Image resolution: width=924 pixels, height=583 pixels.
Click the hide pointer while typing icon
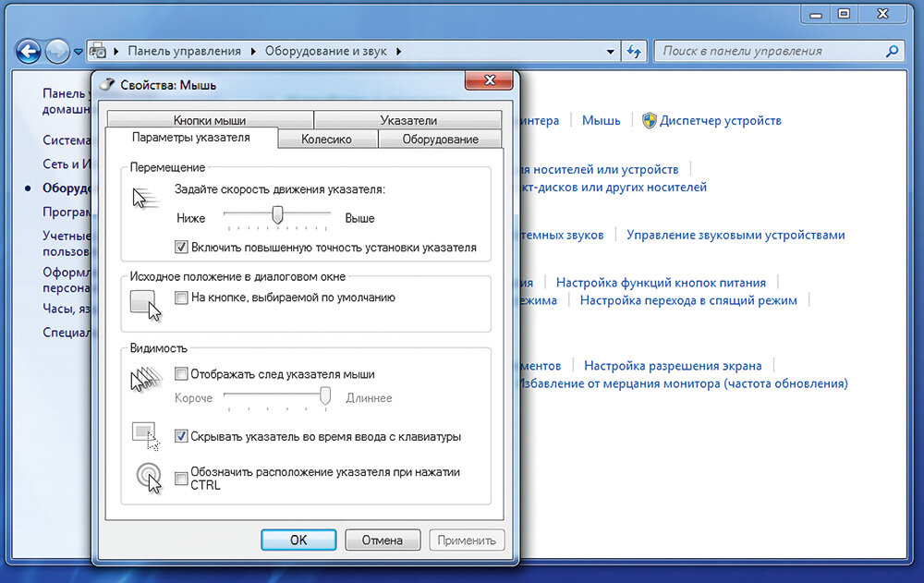click(146, 436)
